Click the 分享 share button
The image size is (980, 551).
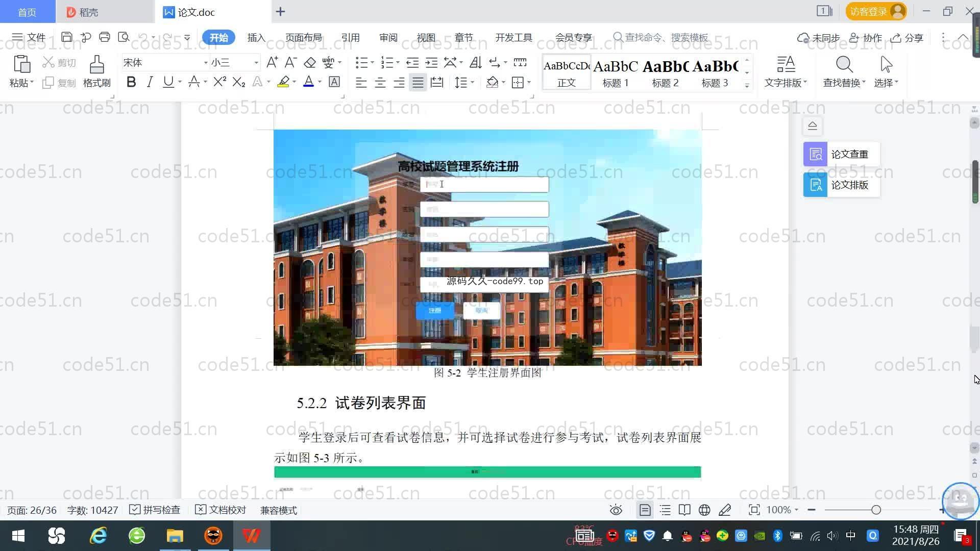907,38
